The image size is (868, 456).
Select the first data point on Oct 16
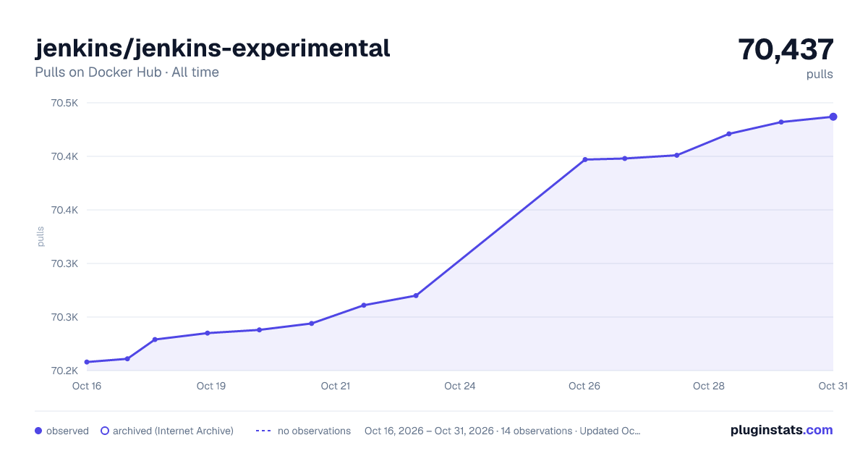pos(87,362)
